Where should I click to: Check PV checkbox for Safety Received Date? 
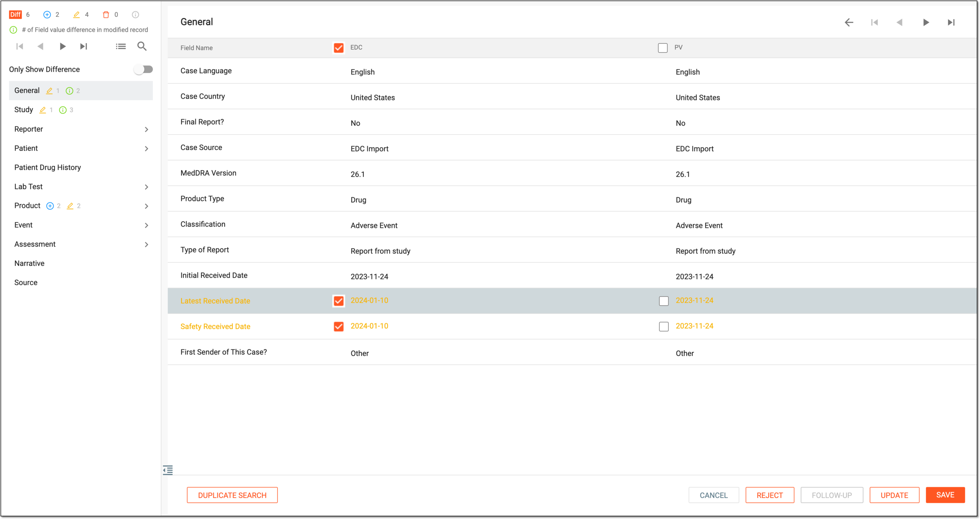(664, 326)
